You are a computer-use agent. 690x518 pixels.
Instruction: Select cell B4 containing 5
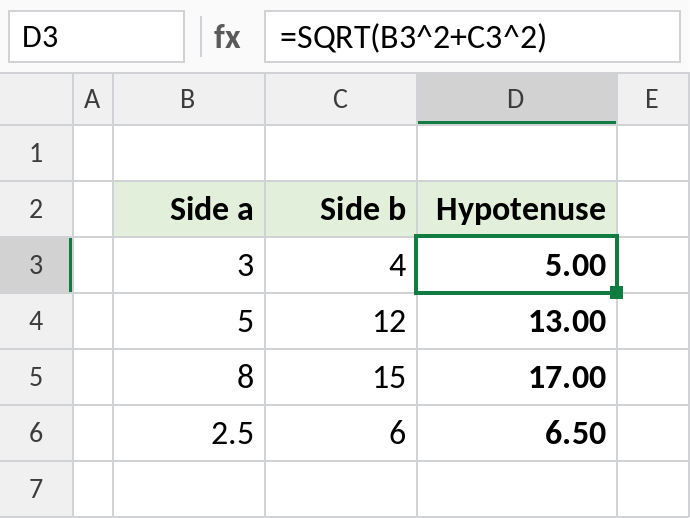tap(189, 321)
